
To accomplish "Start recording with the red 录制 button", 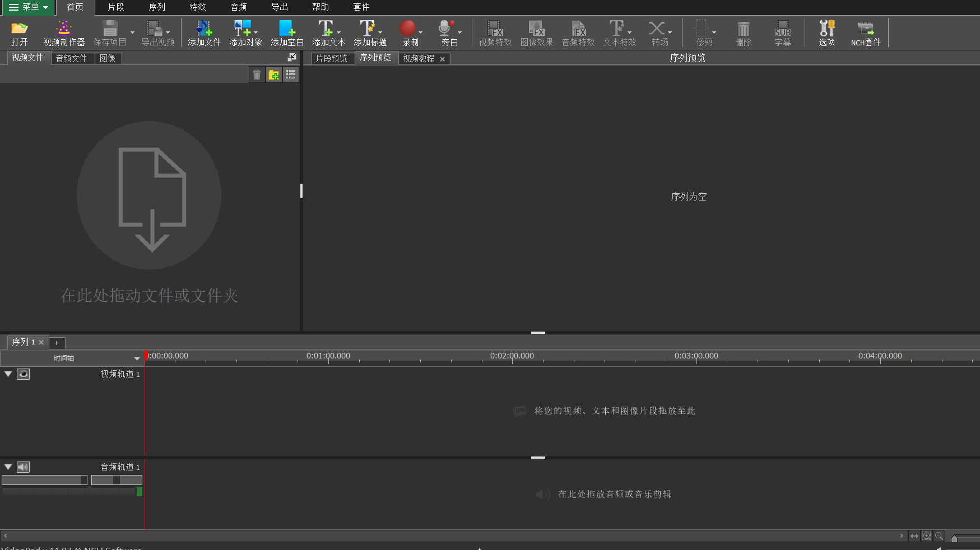I will (408, 32).
